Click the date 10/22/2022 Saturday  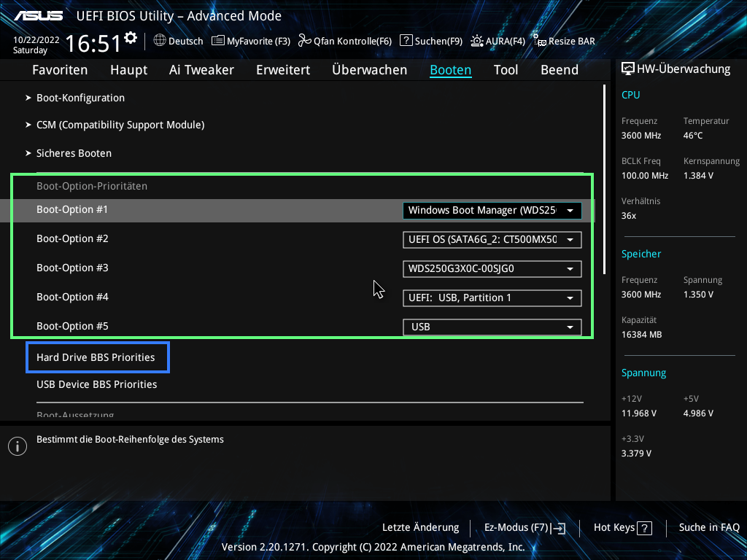tap(36, 44)
